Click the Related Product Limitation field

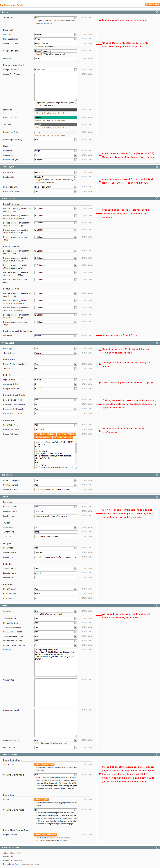(x=56, y=404)
